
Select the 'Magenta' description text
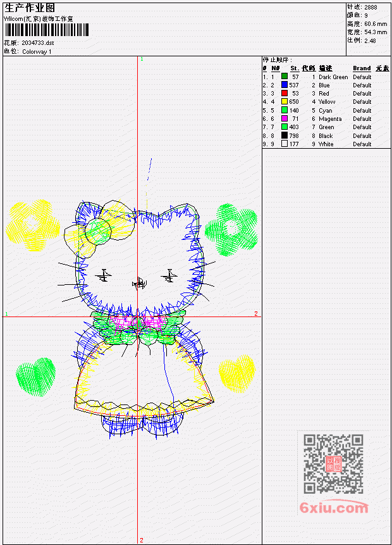click(330, 119)
